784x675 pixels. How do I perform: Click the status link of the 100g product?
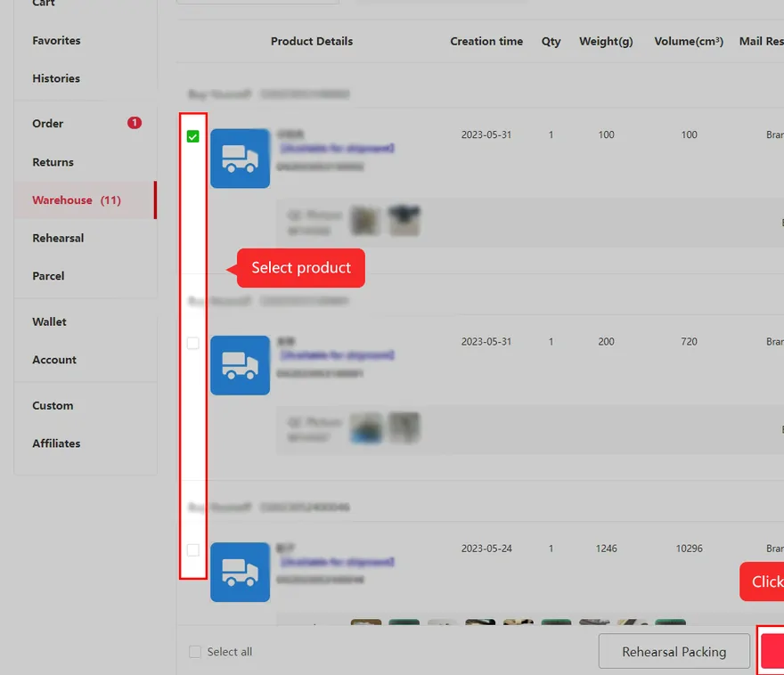click(x=338, y=148)
